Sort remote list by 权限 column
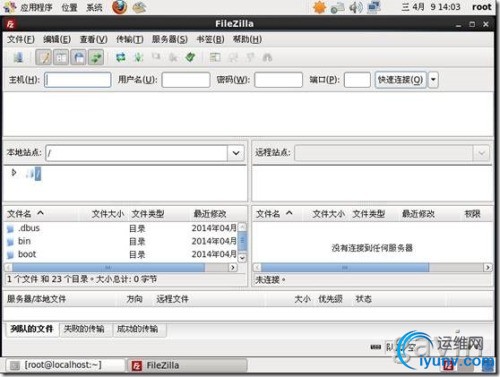 click(472, 214)
